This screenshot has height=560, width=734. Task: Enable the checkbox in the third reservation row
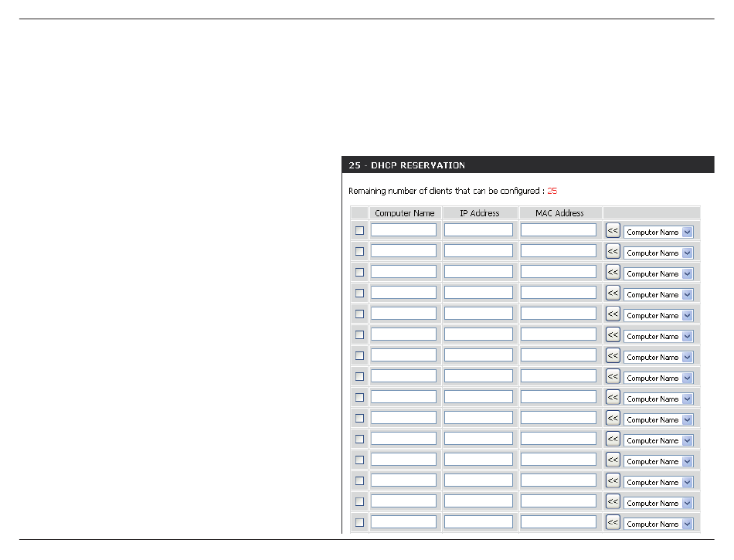(359, 273)
